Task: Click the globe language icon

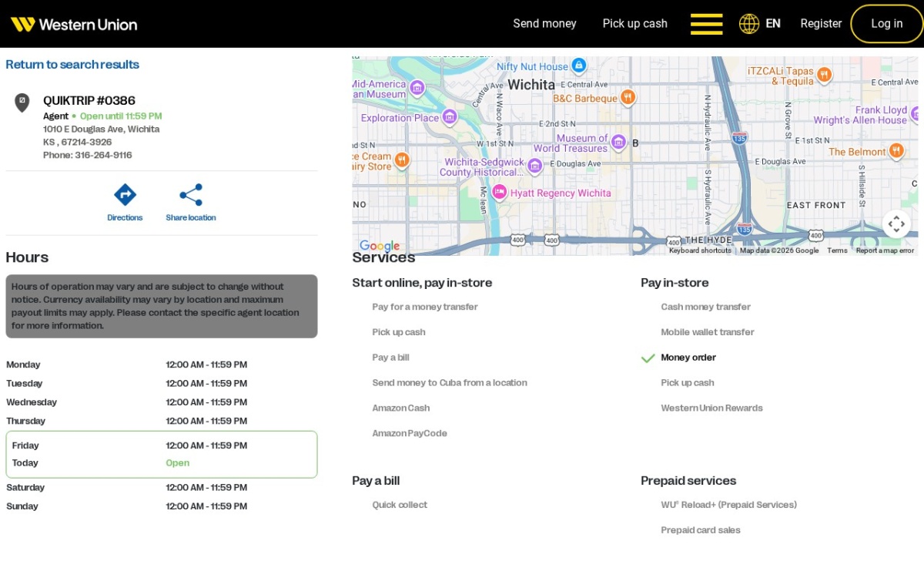Action: (749, 24)
